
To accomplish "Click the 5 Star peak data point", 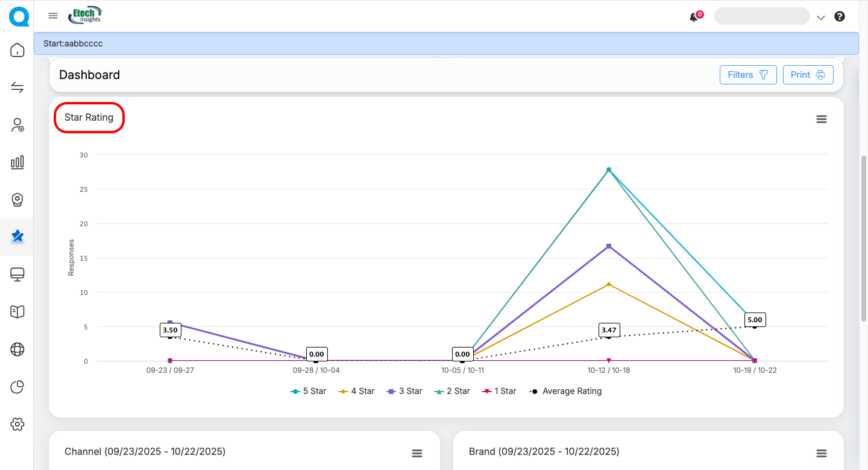I will pos(609,170).
